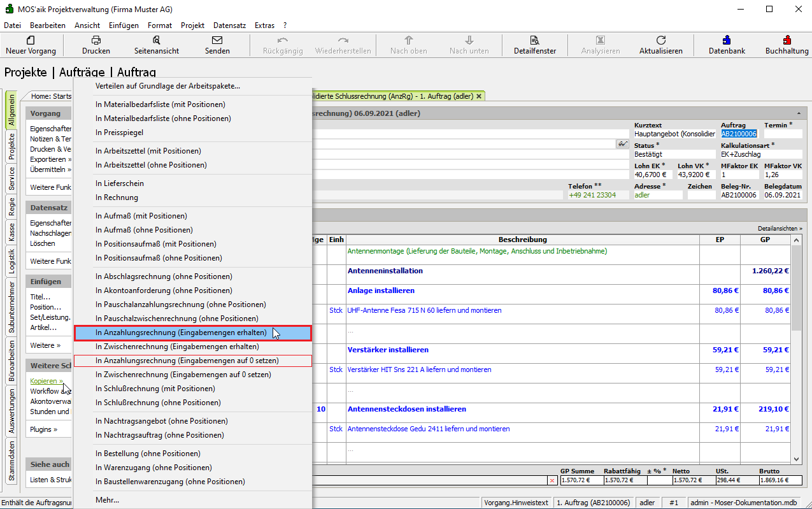This screenshot has width=812, height=509.
Task: Click the phone number link +49 241 23304
Action: tap(592, 195)
